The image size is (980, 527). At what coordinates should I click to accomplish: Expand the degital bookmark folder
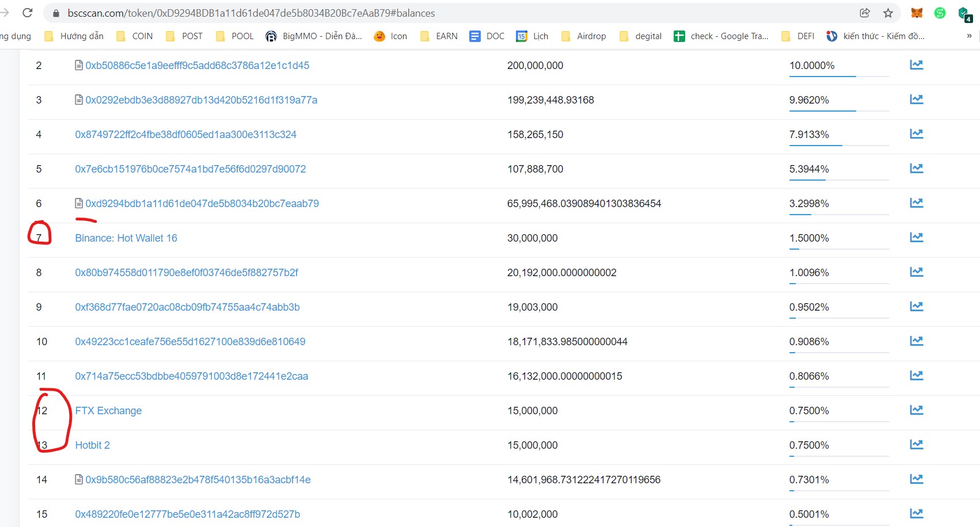[x=641, y=36]
